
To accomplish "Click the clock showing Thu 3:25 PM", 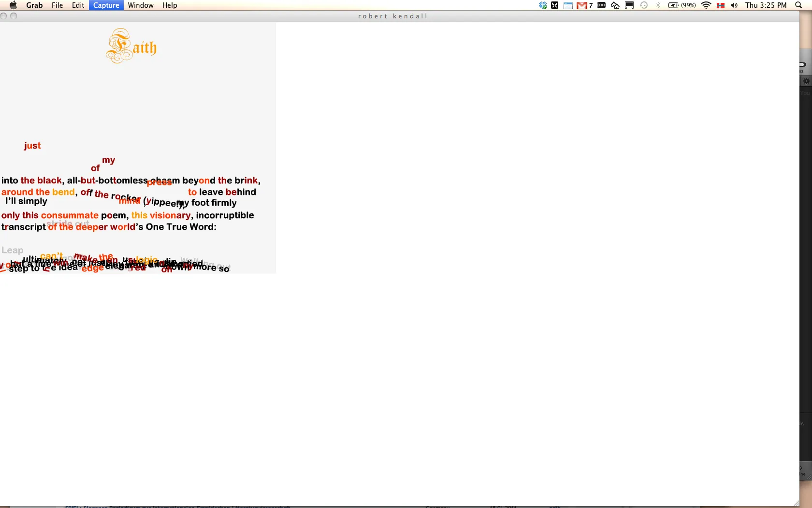I will pos(766,5).
